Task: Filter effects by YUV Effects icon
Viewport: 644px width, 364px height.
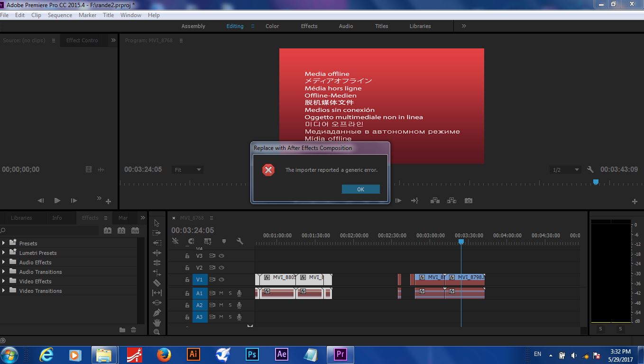Action: tap(135, 231)
